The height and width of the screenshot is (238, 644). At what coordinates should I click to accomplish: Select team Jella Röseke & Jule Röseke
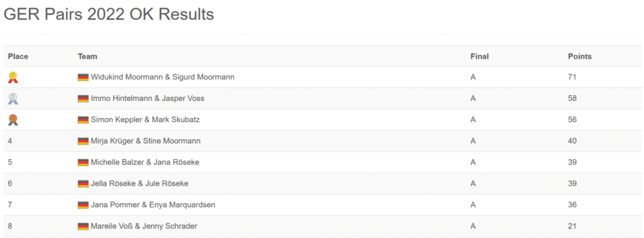[140, 184]
